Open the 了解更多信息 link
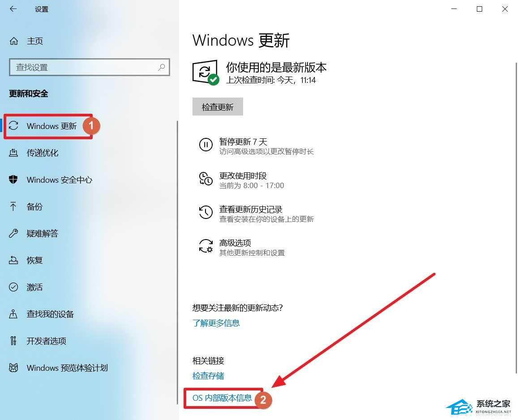Image resolution: width=518 pixels, height=420 pixels. pos(216,323)
